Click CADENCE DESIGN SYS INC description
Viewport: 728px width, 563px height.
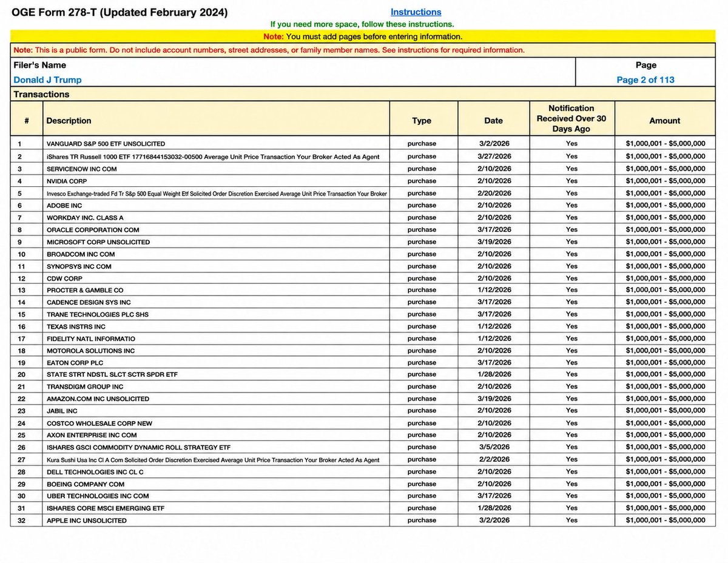(x=89, y=302)
